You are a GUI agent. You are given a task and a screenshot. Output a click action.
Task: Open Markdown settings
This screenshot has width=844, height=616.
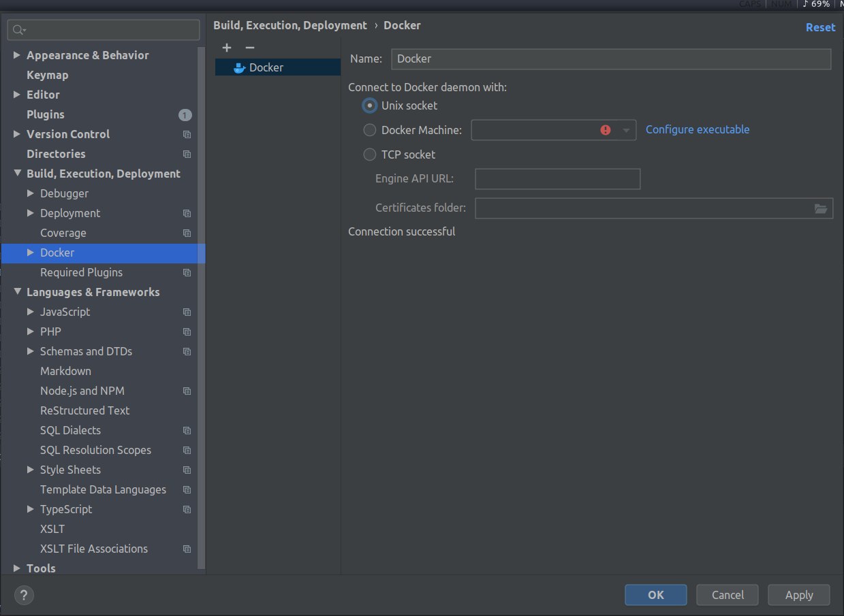[x=65, y=371]
